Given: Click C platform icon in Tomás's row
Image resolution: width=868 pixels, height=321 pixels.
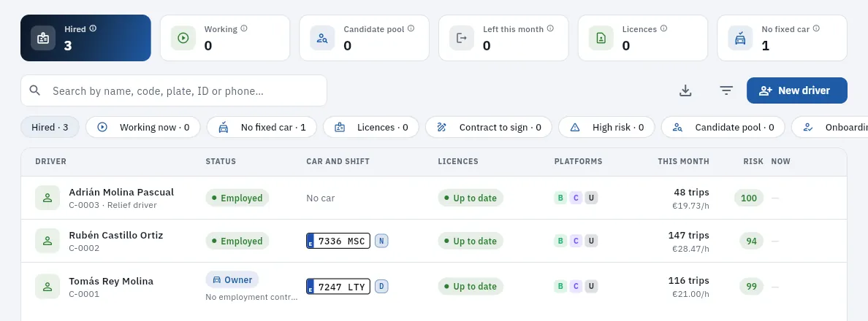Looking at the screenshot, I should pos(576,286).
